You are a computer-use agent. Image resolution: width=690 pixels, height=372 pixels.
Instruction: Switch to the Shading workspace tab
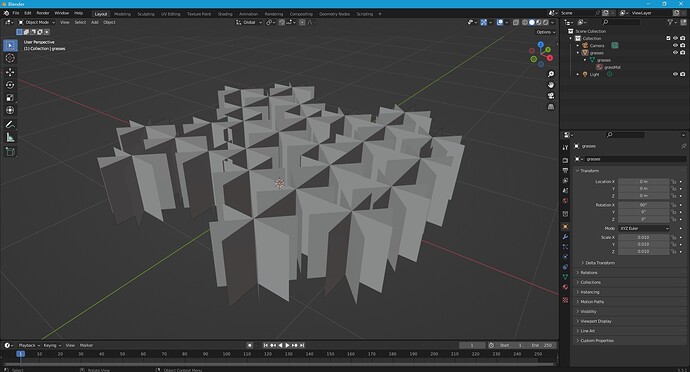[225, 14]
